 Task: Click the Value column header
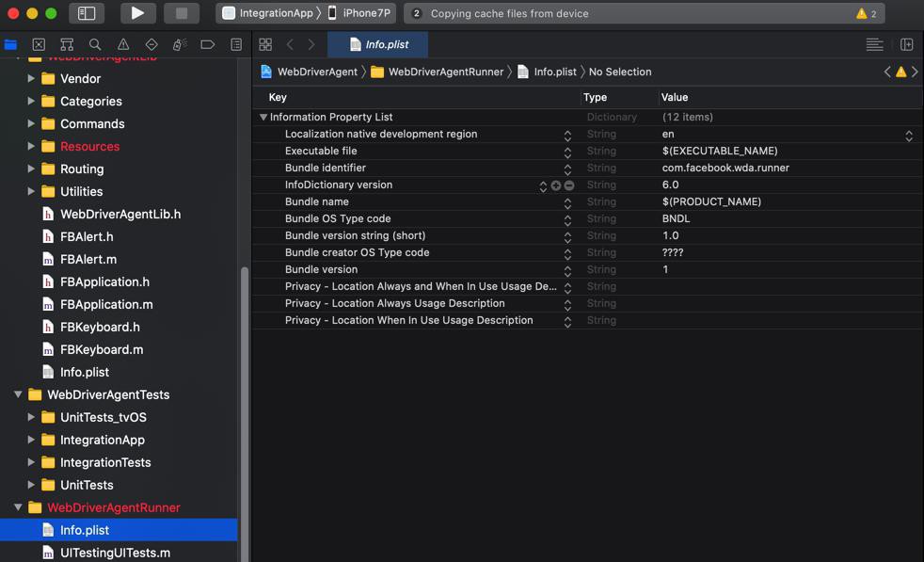click(x=674, y=97)
